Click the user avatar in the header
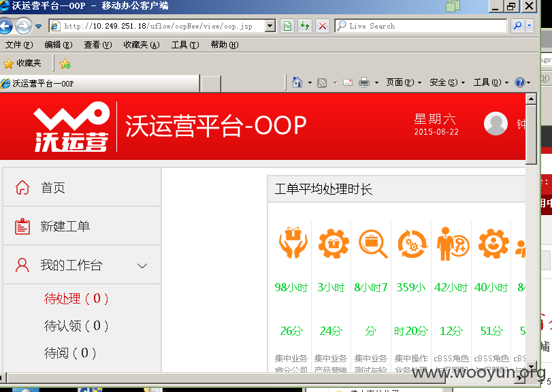 496,123
